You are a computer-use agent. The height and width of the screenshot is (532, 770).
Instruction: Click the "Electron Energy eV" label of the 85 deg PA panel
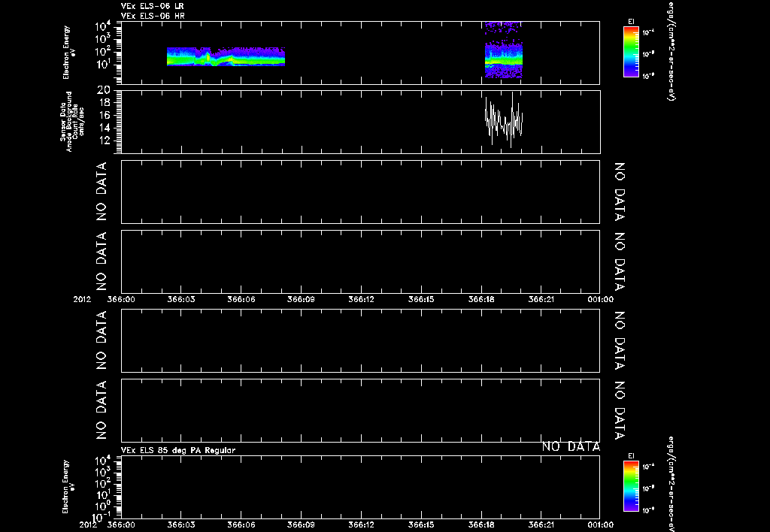[68, 487]
